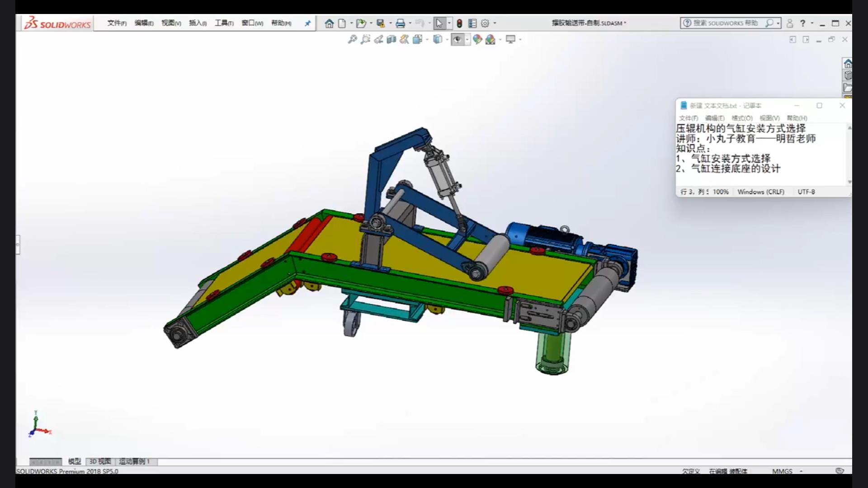
Task: Click Edit Appearance color ball icon
Action: pyautogui.click(x=477, y=40)
